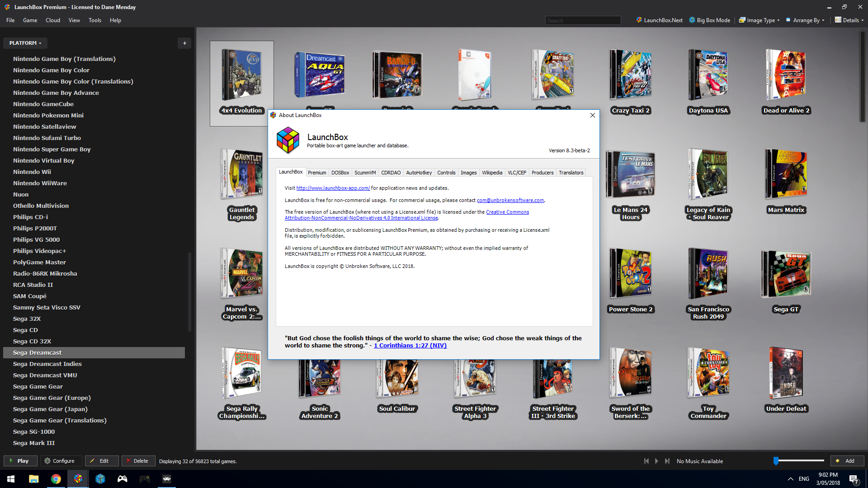
Task: Open the Windows Start menu
Action: pos(11,479)
